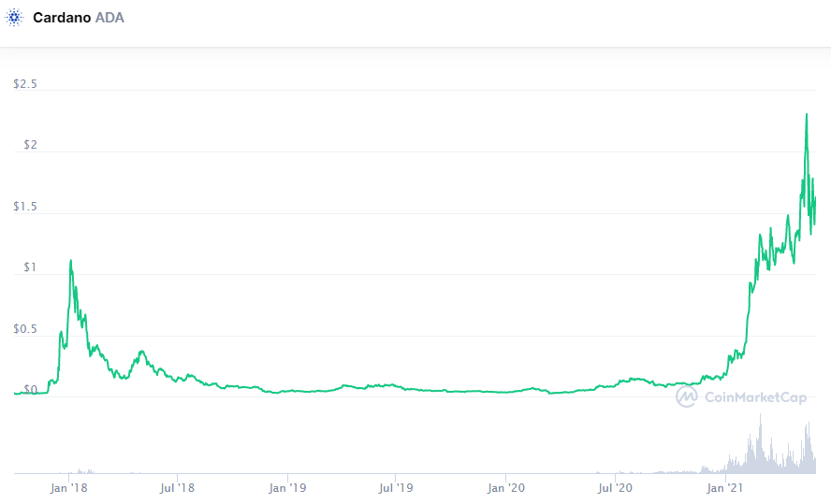The image size is (831, 504).
Task: Click the ADA ticker symbol
Action: (x=109, y=18)
